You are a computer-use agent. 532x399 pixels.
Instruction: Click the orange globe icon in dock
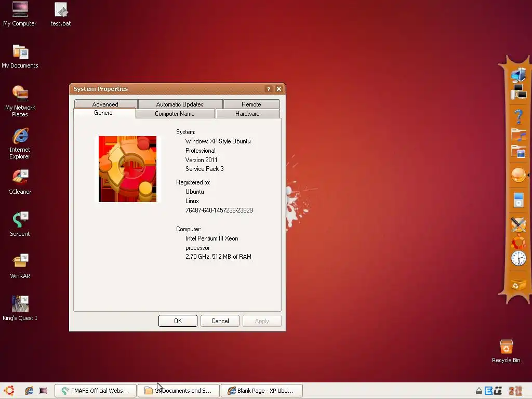click(518, 176)
